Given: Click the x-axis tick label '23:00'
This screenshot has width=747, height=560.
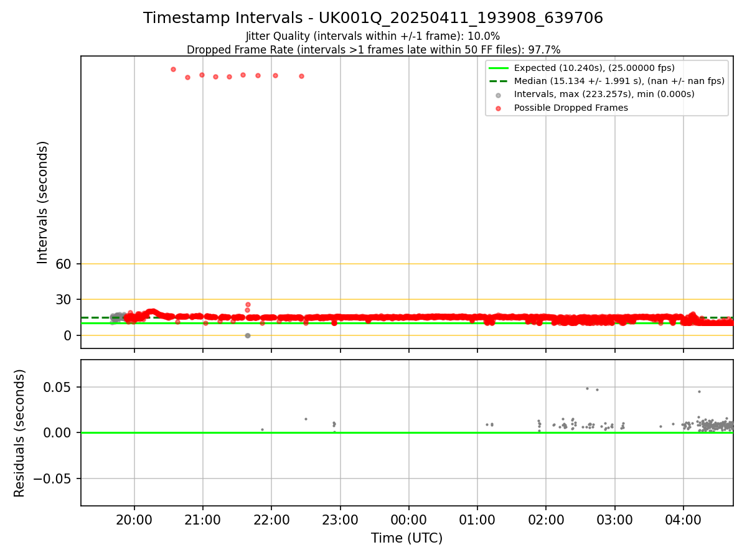Looking at the screenshot, I should (x=340, y=519).
